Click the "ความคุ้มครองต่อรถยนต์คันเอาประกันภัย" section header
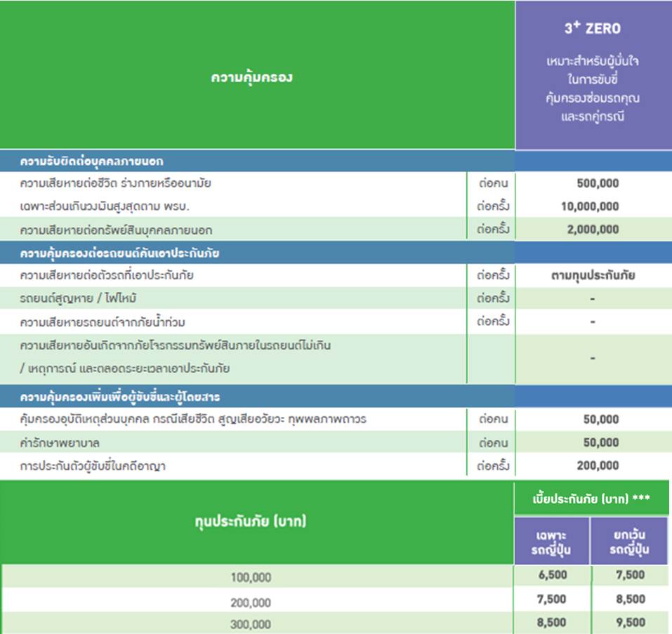 click(x=120, y=253)
